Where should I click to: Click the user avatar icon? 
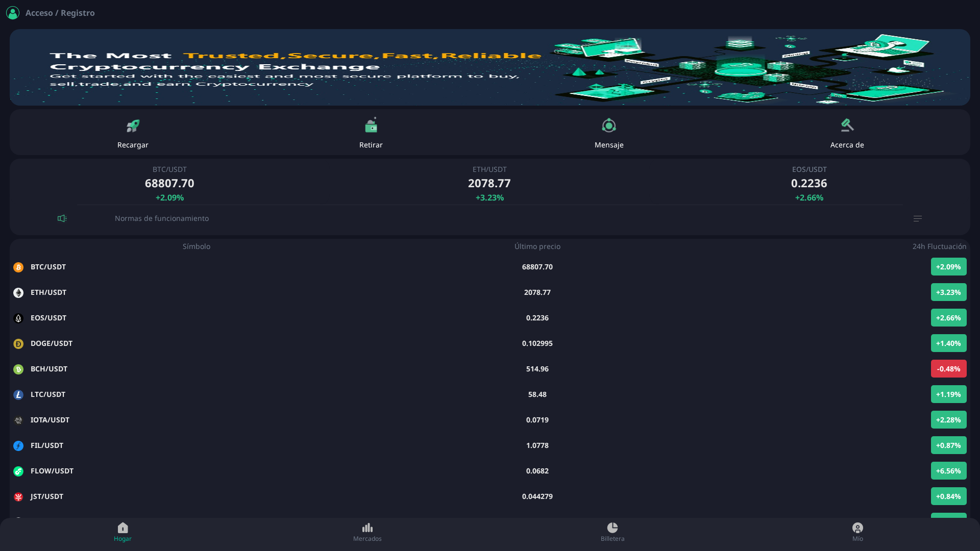12,13
